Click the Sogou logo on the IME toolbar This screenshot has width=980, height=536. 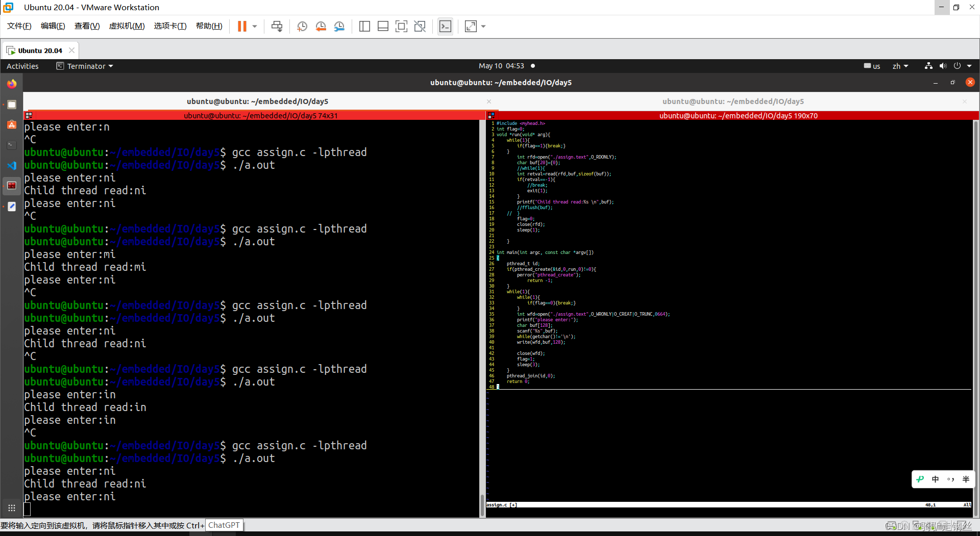(920, 479)
